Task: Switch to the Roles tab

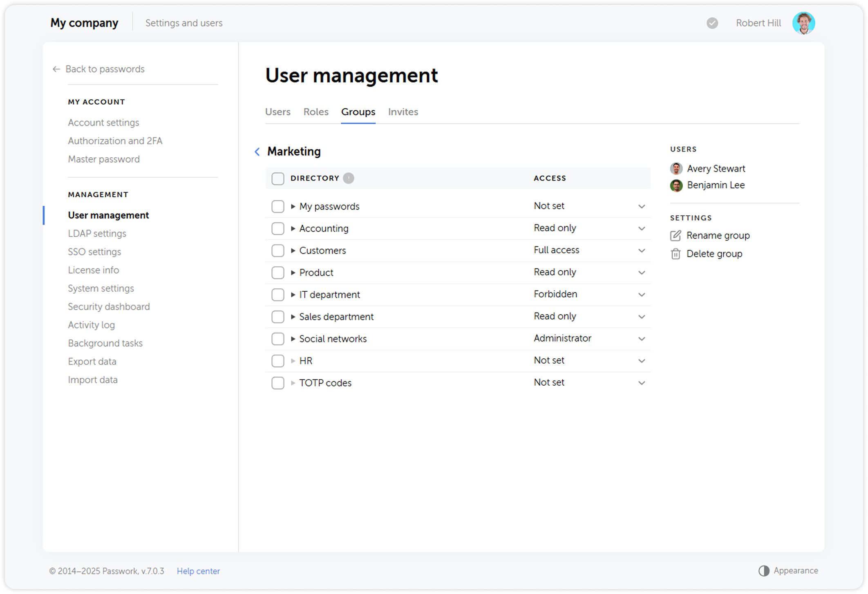Action: tap(316, 112)
